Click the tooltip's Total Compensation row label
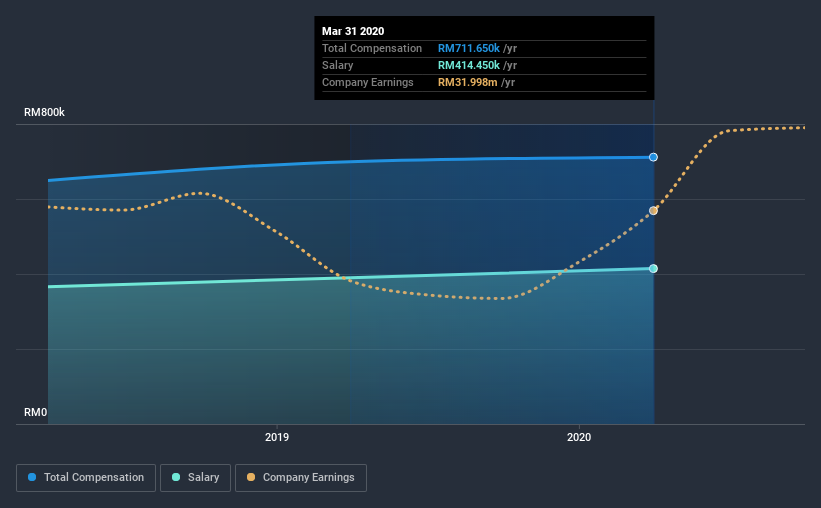This screenshot has height=508, width=821. click(x=372, y=48)
